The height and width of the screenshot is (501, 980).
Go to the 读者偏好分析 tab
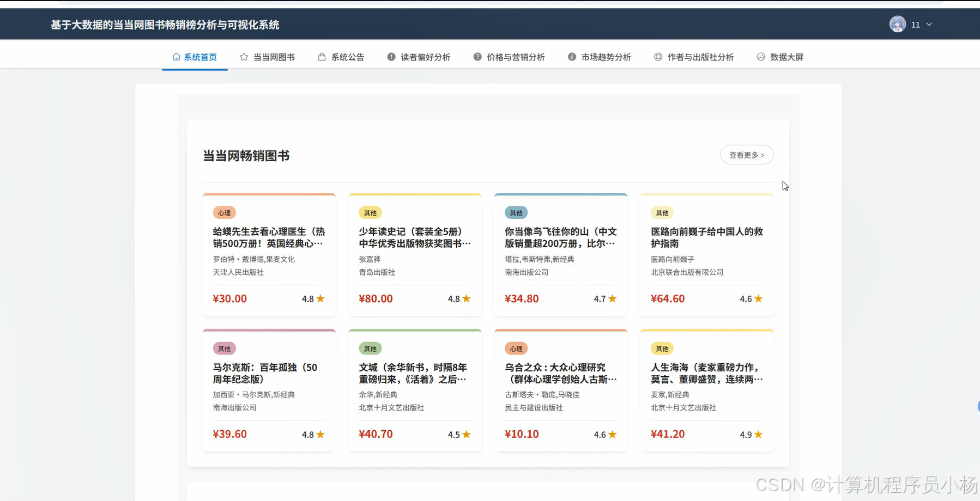pyautogui.click(x=419, y=57)
